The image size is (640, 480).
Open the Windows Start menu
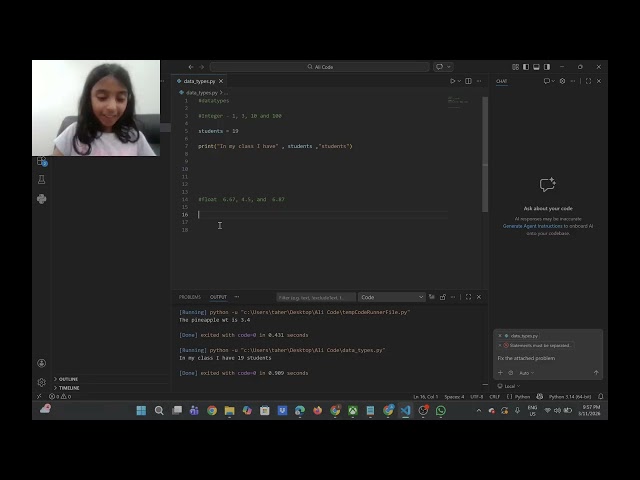141,411
